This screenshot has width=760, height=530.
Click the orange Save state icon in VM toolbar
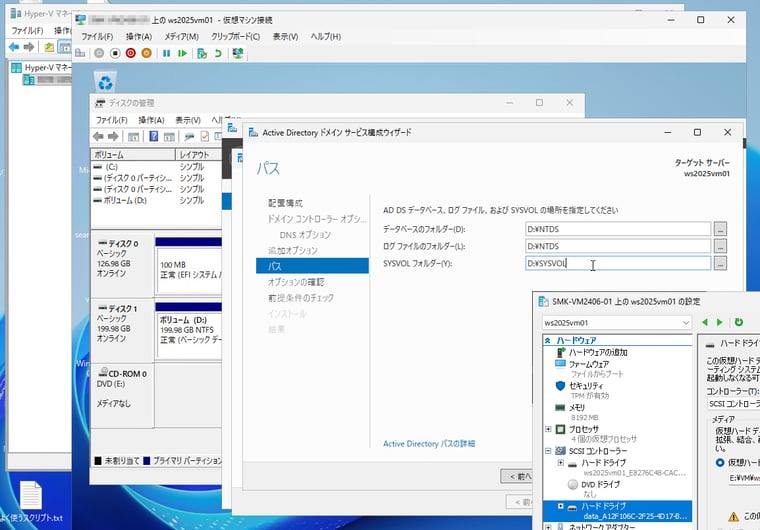[147, 53]
